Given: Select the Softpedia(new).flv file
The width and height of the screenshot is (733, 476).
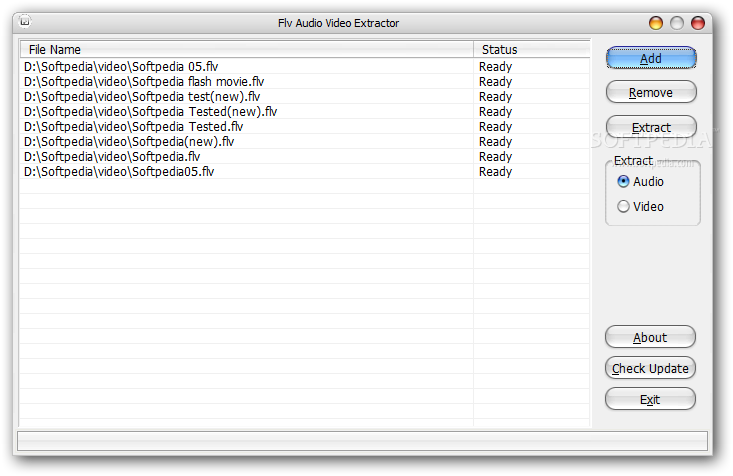Looking at the screenshot, I should 129,142.
